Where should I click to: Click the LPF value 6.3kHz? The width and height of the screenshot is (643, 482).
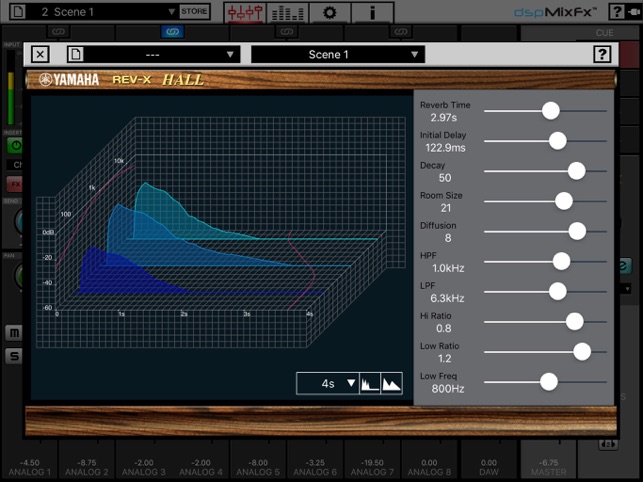(x=447, y=298)
